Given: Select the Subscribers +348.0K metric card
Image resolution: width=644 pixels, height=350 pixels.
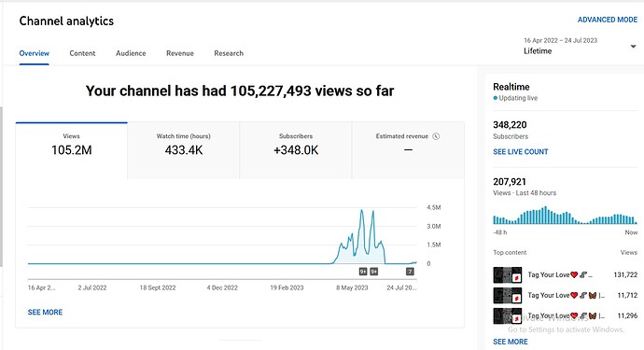Looking at the screenshot, I should [296, 150].
